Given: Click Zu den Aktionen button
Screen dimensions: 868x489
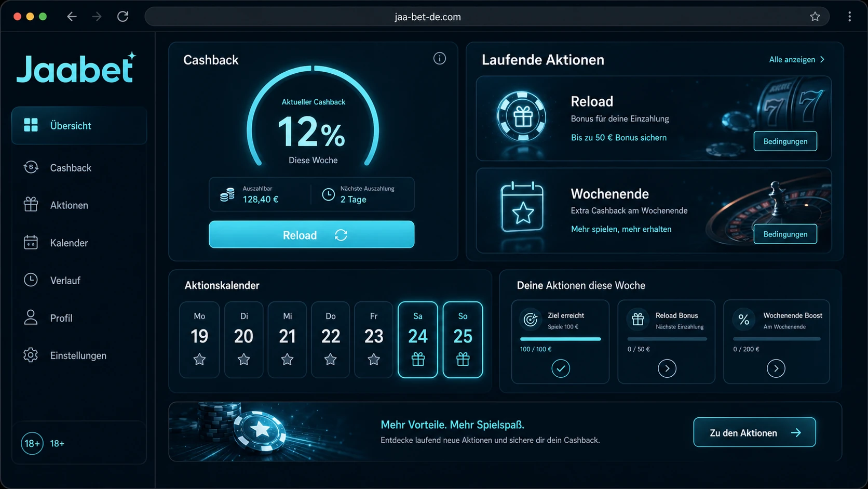Looking at the screenshot, I should click(754, 432).
